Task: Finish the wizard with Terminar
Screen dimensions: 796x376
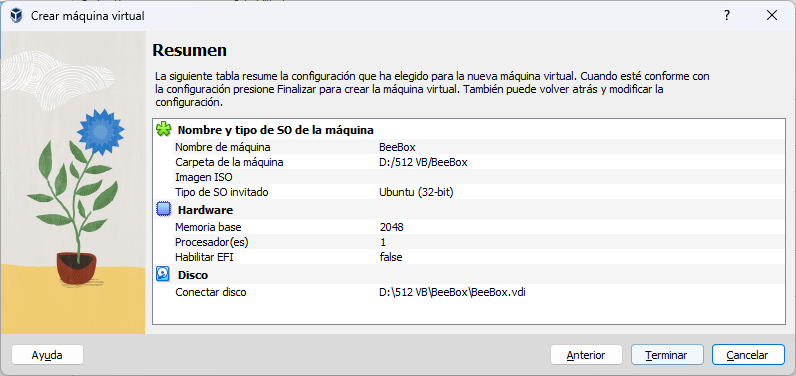Action: click(667, 355)
